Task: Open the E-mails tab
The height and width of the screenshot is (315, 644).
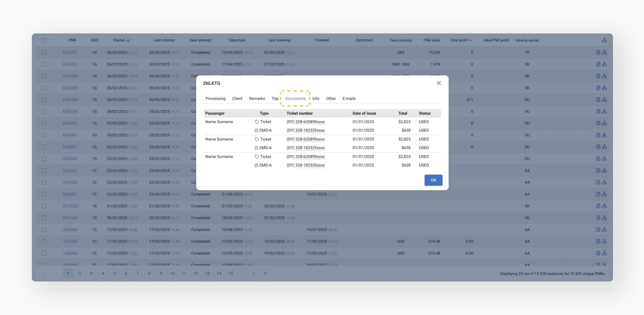Action: (x=349, y=99)
